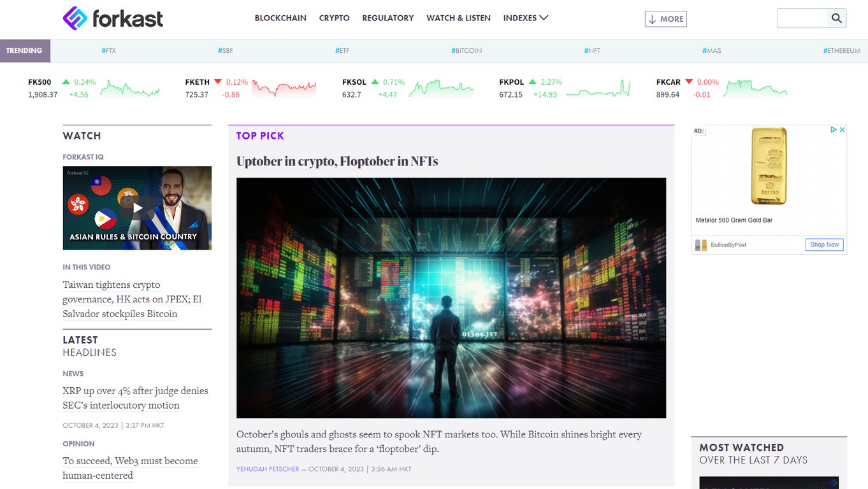The image size is (868, 489).
Task: Click the magnifying glass search icon
Action: pos(837,18)
